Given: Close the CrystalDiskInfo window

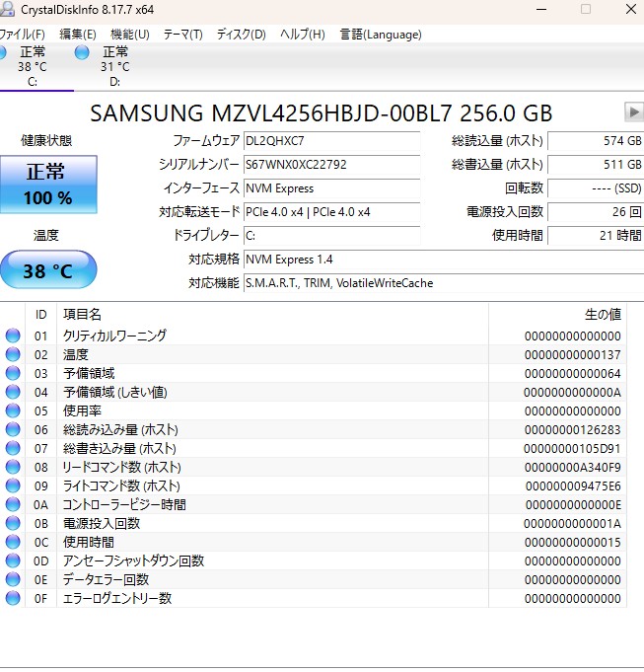Looking at the screenshot, I should click(x=631, y=9).
